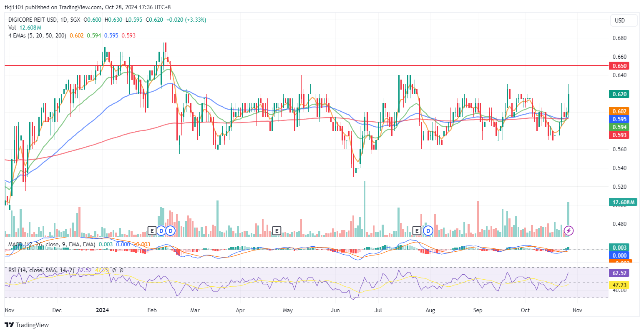The width and height of the screenshot is (644, 333).
Task: Click the Nov label following Oct
Action: point(577,310)
